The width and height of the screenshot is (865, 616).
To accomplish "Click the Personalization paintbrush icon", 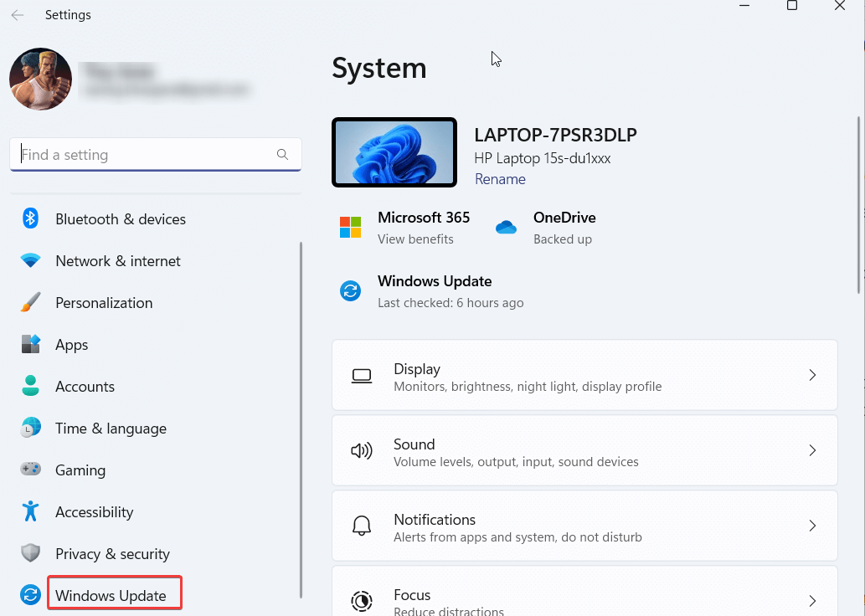I will pos(30,302).
